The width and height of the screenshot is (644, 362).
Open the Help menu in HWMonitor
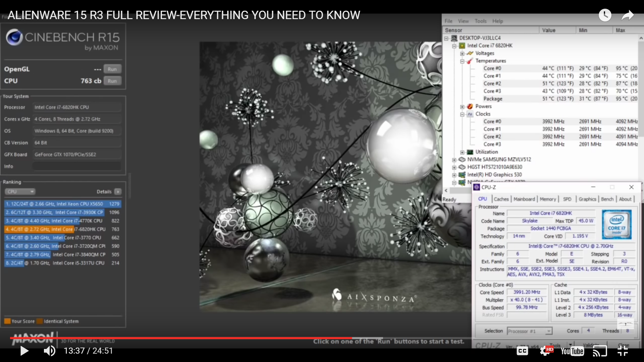(497, 21)
